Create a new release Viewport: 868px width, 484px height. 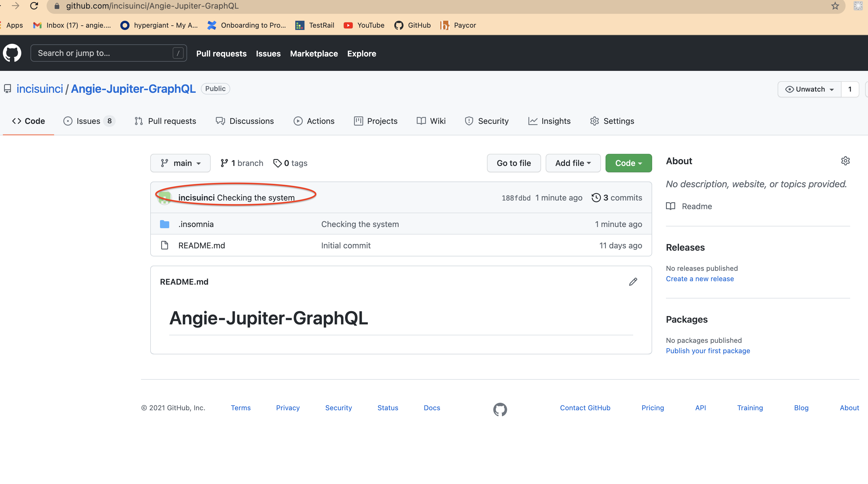click(700, 279)
